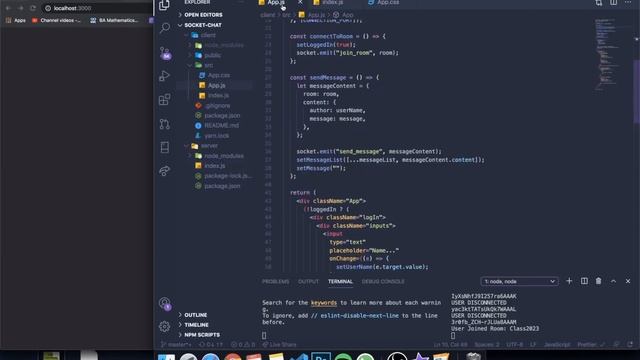Expand the OPEN EDITORS section
Screen dimensions: 640x360
point(203,15)
